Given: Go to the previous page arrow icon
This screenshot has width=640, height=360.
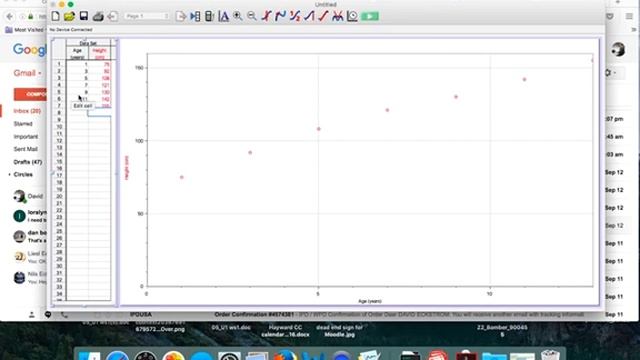Looking at the screenshot, I should [112, 16].
